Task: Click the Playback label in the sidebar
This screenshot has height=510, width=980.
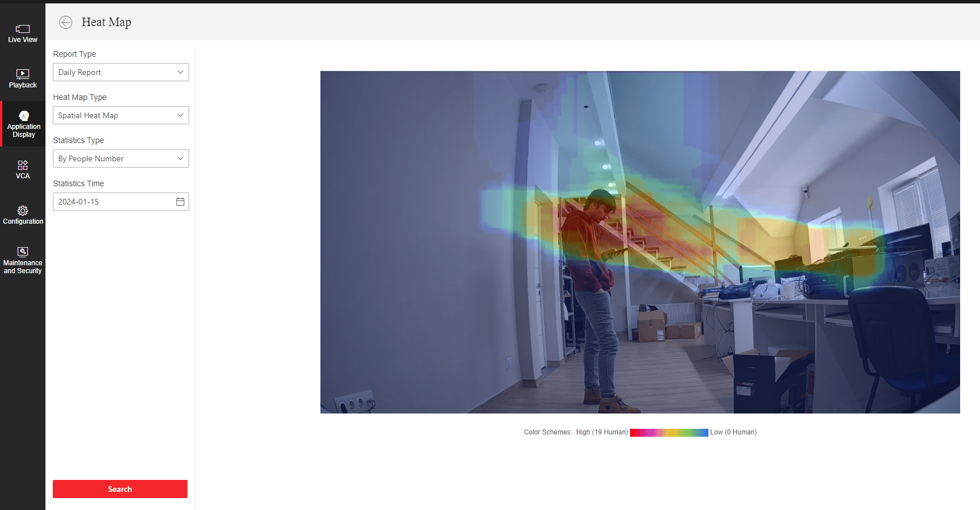Action: tap(23, 85)
